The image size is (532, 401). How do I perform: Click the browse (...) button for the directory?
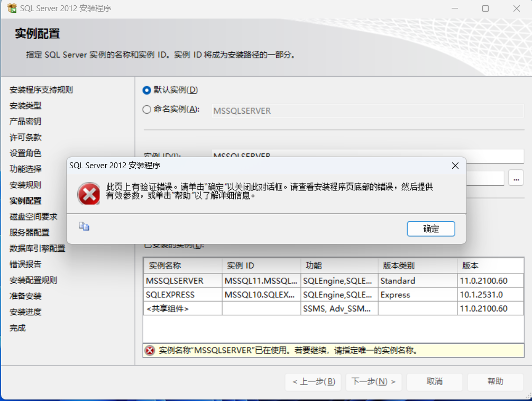click(x=516, y=179)
